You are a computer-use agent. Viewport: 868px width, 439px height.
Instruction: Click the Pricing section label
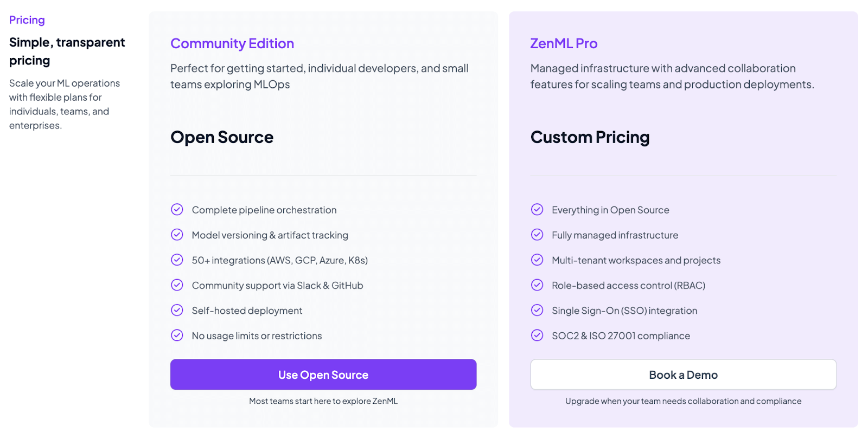click(x=27, y=20)
